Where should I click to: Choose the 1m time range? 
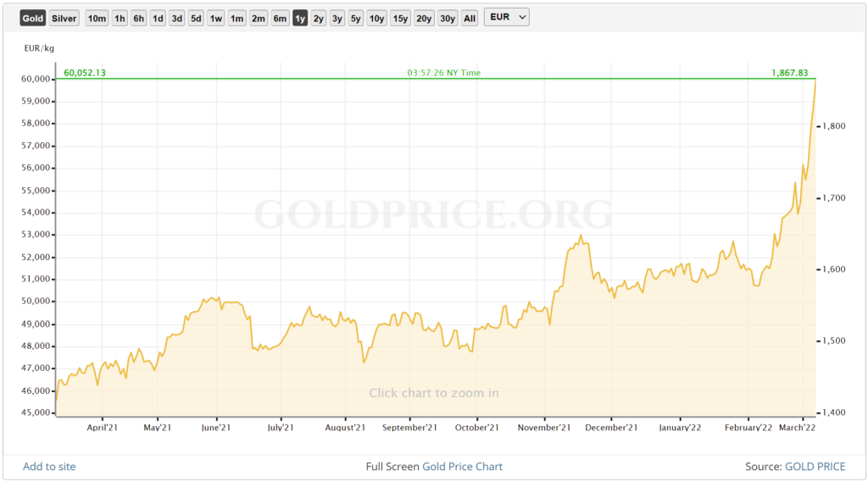click(x=237, y=19)
